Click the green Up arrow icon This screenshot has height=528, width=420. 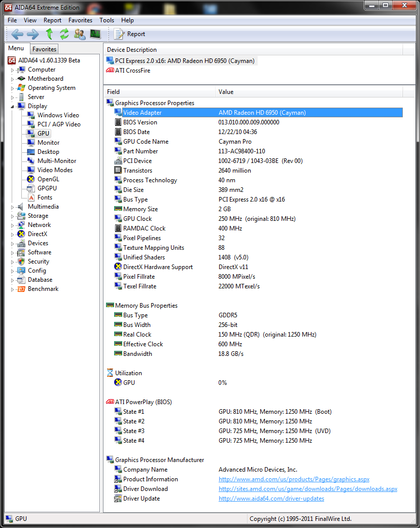(50, 34)
